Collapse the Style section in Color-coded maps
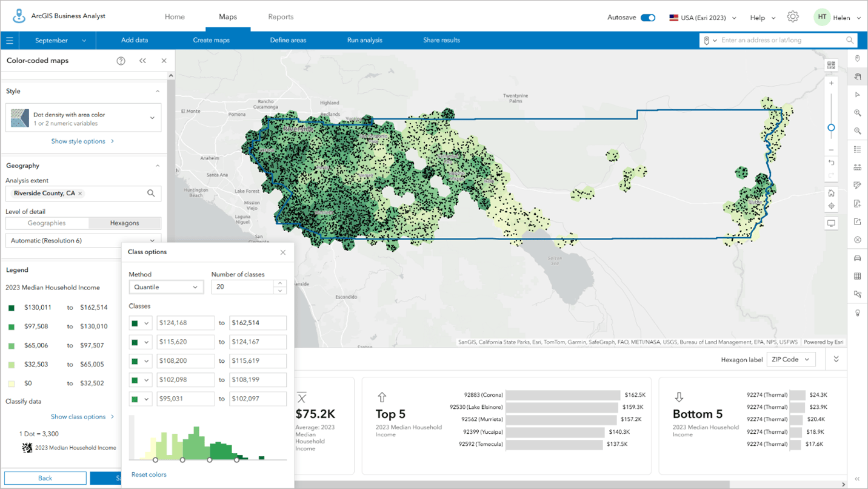The width and height of the screenshot is (868, 489). [157, 90]
